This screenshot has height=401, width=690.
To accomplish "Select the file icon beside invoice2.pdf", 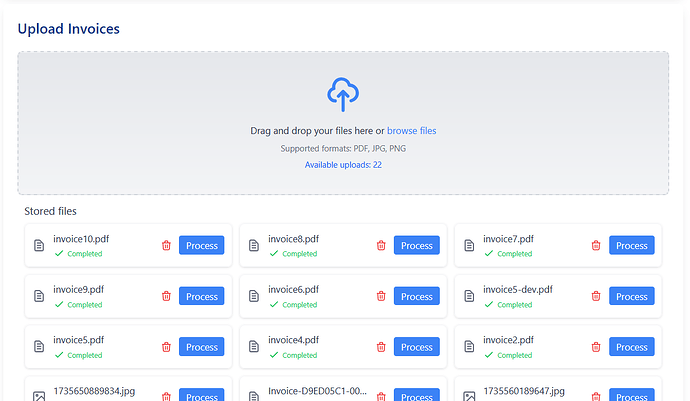I will tap(469, 346).
